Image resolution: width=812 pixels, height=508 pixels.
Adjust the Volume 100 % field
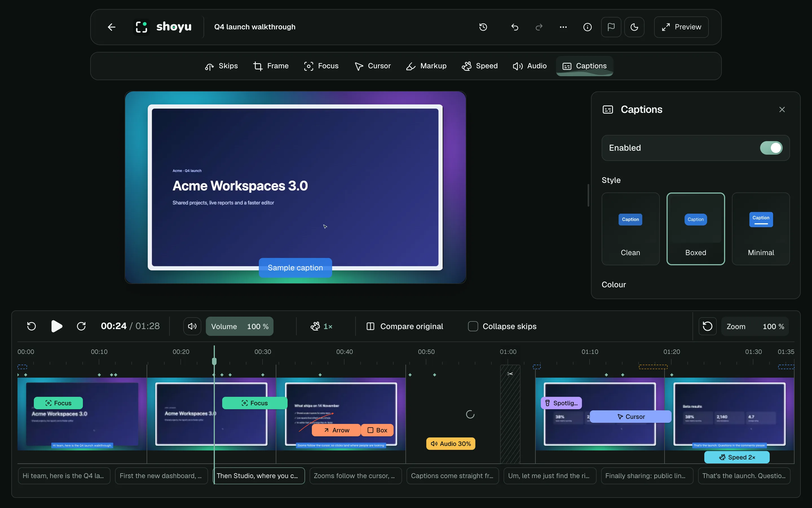point(240,326)
